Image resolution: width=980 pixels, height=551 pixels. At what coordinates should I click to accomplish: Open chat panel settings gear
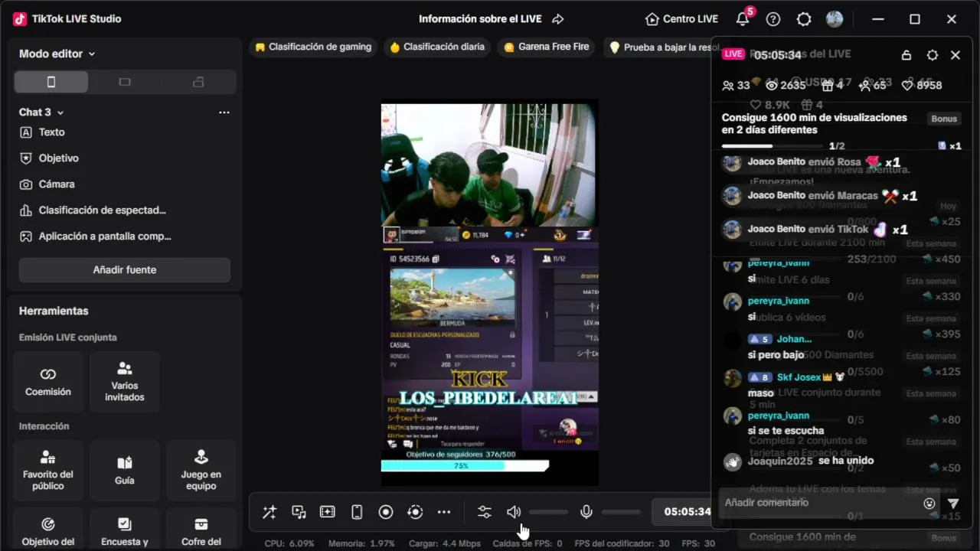coord(932,55)
